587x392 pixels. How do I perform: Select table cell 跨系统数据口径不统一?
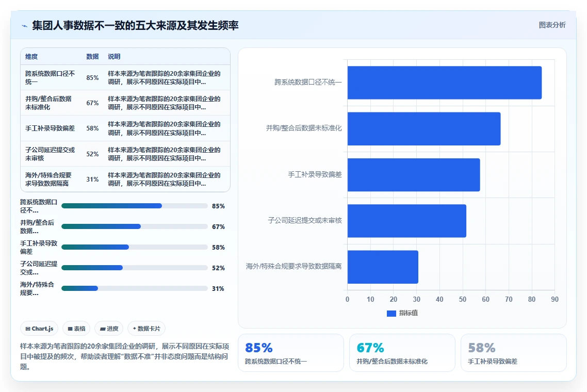pyautogui.click(x=50, y=77)
